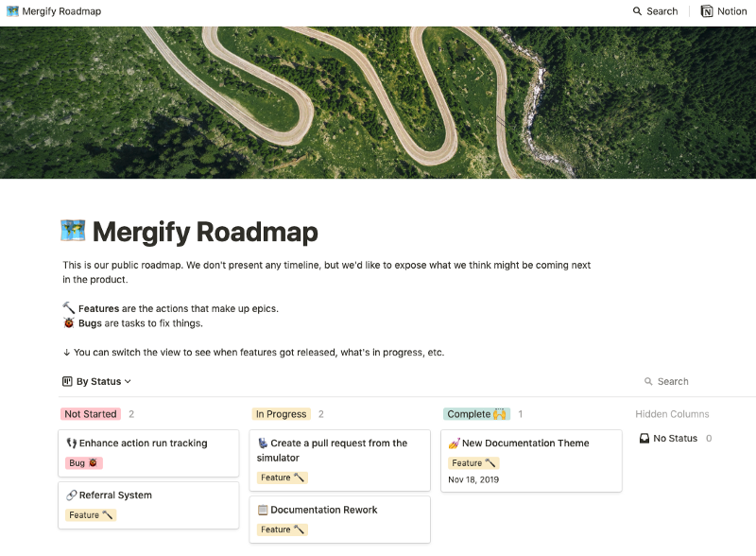Click the No Status inbox icon

pyautogui.click(x=644, y=438)
